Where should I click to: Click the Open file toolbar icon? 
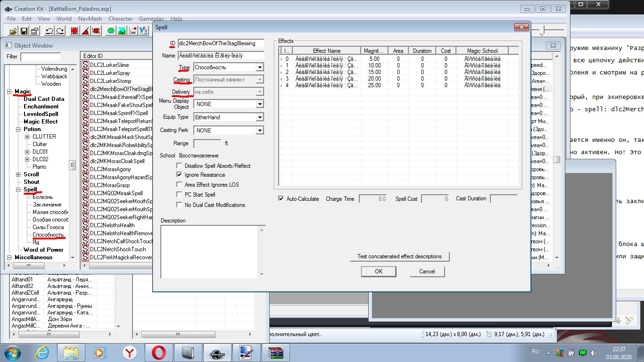tap(13, 31)
